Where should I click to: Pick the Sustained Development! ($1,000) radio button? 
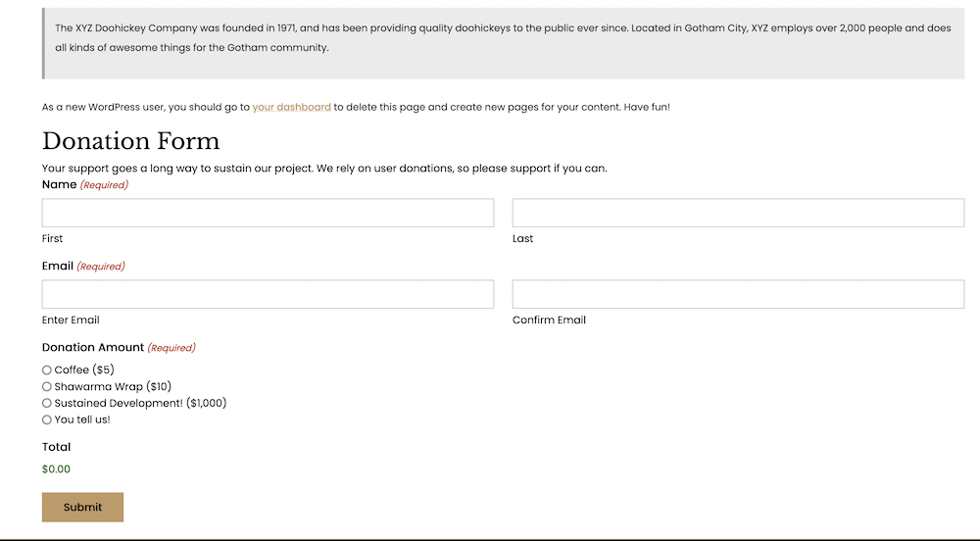pyautogui.click(x=47, y=403)
